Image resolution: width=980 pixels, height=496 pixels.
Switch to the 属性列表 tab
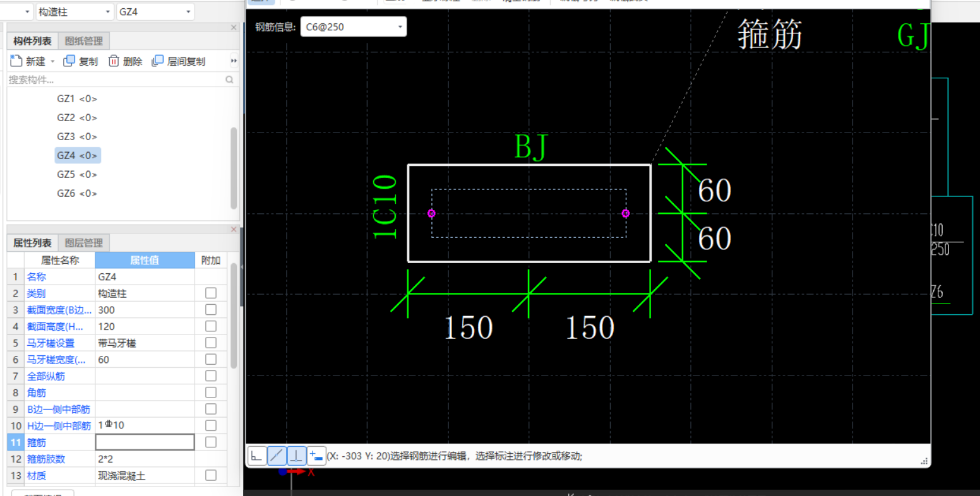(x=32, y=243)
